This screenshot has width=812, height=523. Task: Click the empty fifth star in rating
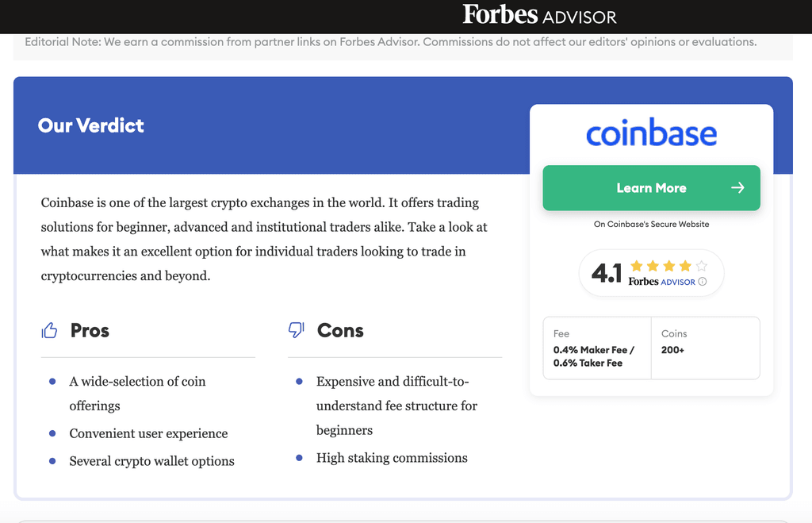coord(703,267)
